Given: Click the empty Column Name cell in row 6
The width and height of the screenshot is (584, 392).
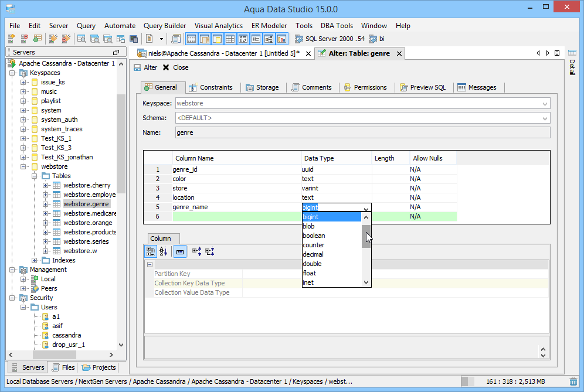Looking at the screenshot, I should [x=237, y=216].
